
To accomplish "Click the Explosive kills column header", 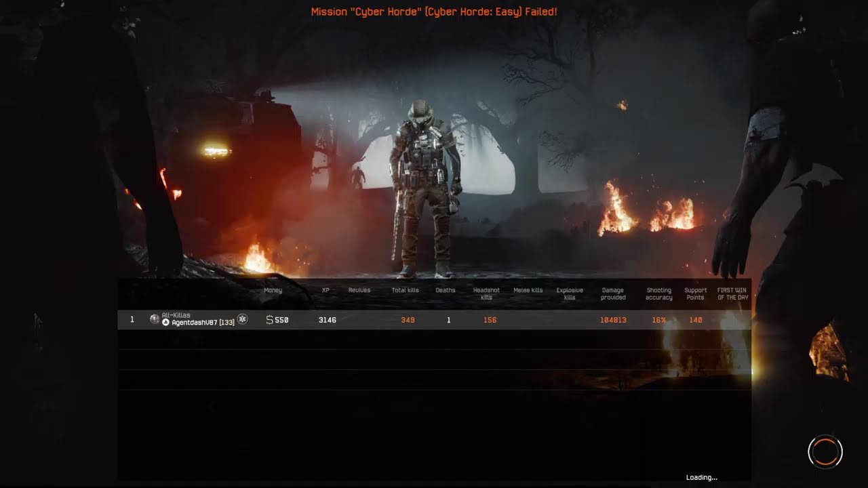I will (x=570, y=293).
